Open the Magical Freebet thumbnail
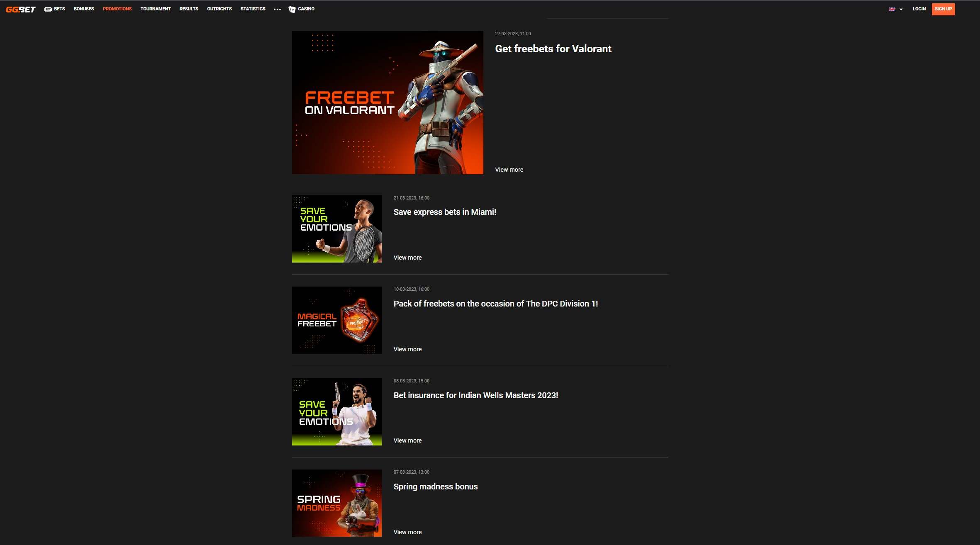This screenshot has width=980, height=545. pyautogui.click(x=337, y=320)
